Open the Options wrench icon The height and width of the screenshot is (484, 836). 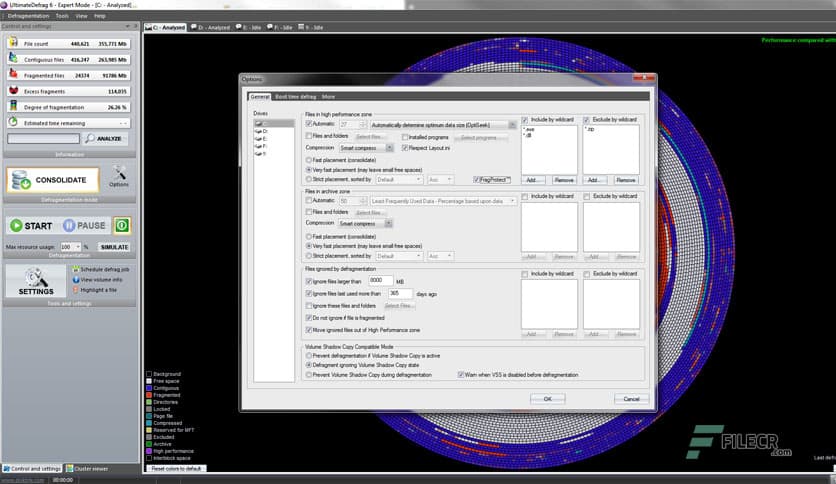point(119,173)
